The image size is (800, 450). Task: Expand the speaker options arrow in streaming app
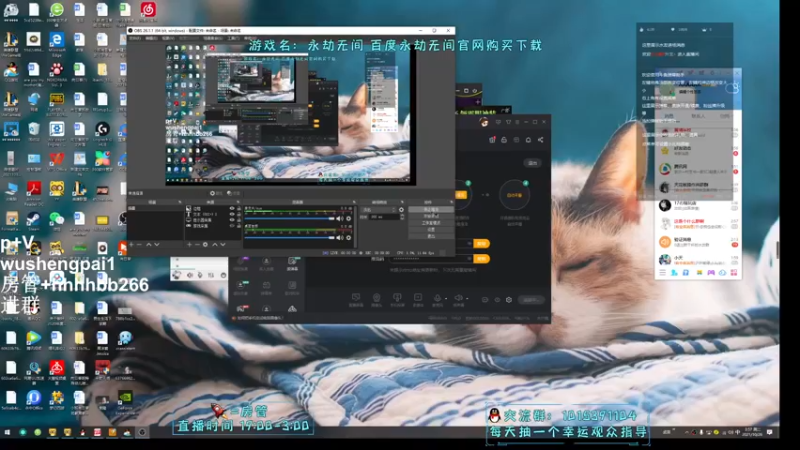[467, 298]
